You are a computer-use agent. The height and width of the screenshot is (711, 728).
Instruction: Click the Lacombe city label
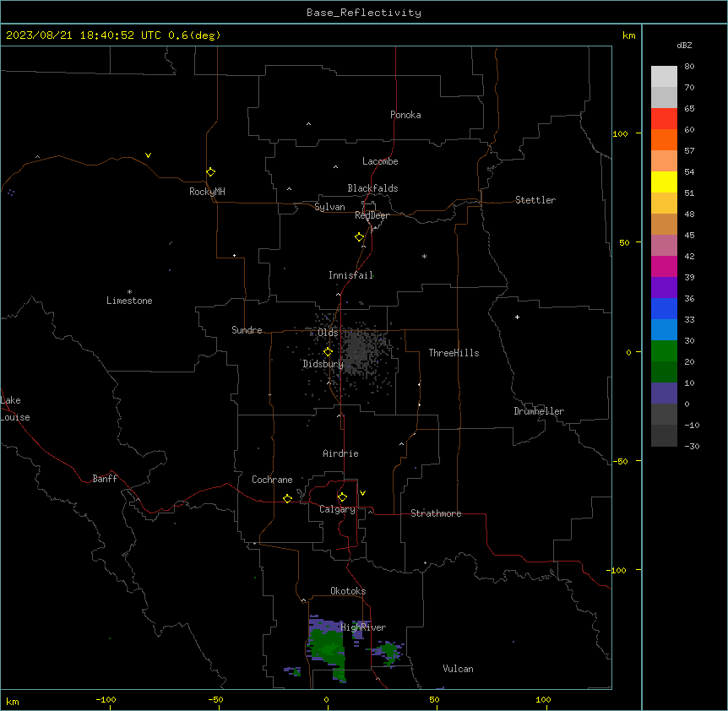[380, 161]
